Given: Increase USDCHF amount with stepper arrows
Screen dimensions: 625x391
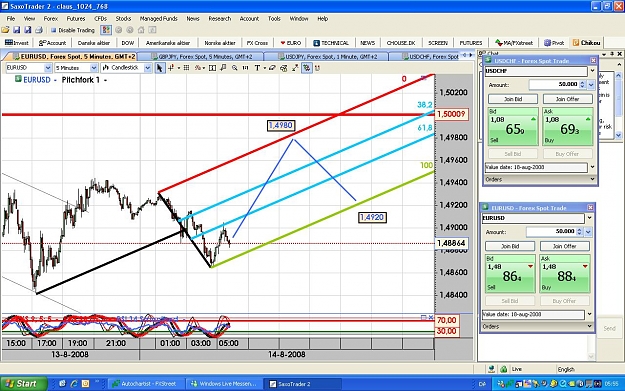Looking at the screenshot, I should (582, 83).
